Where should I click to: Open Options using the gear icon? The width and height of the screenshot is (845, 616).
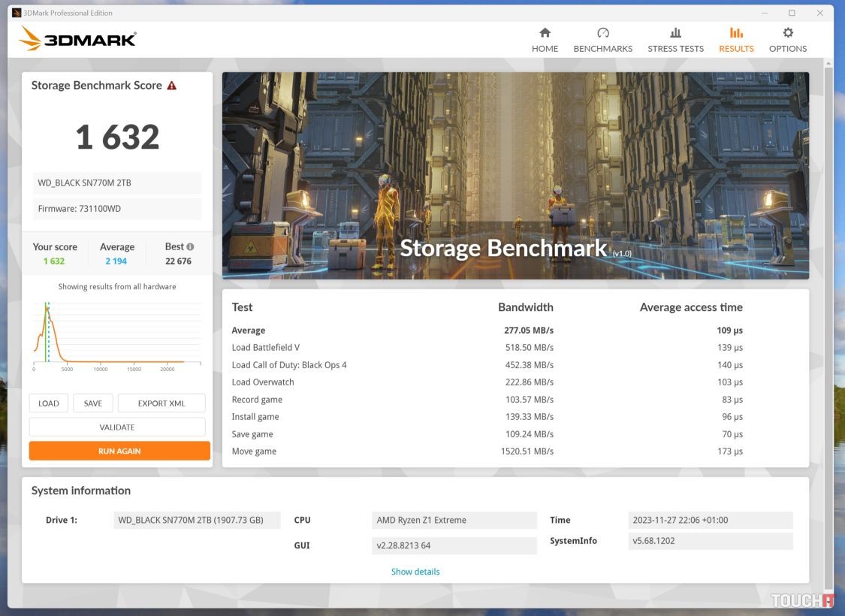coord(787,33)
